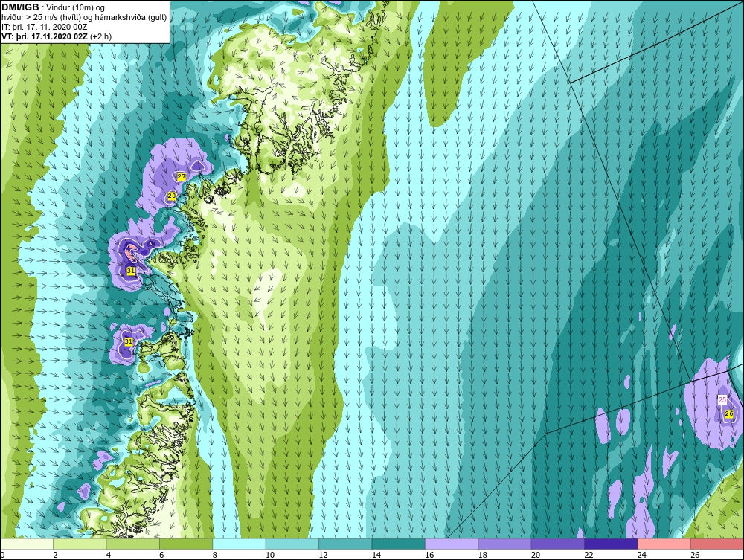Viewport: 744px width, 560px height.
Task: Click the 10–12 m/s aqua scale swatch
Action: 292,544
